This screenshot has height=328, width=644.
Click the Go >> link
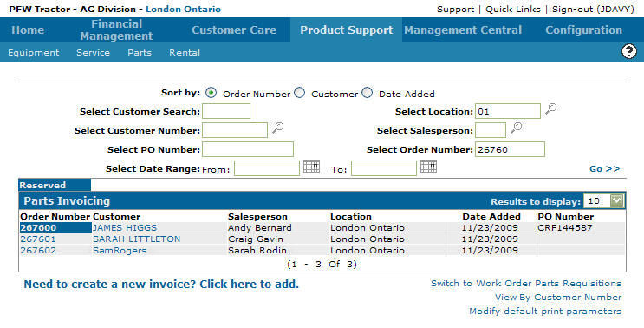coord(605,169)
